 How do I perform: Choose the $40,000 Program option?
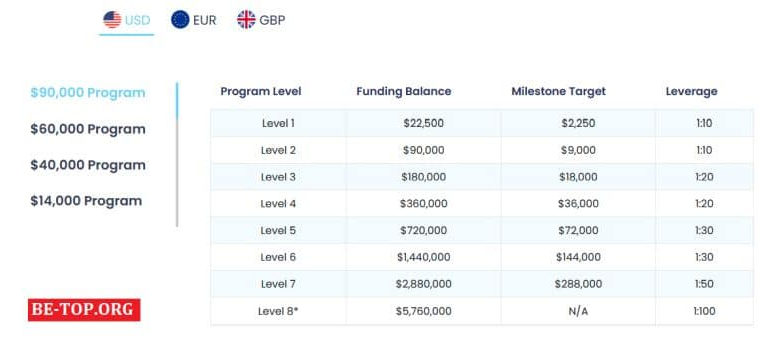[x=88, y=165]
